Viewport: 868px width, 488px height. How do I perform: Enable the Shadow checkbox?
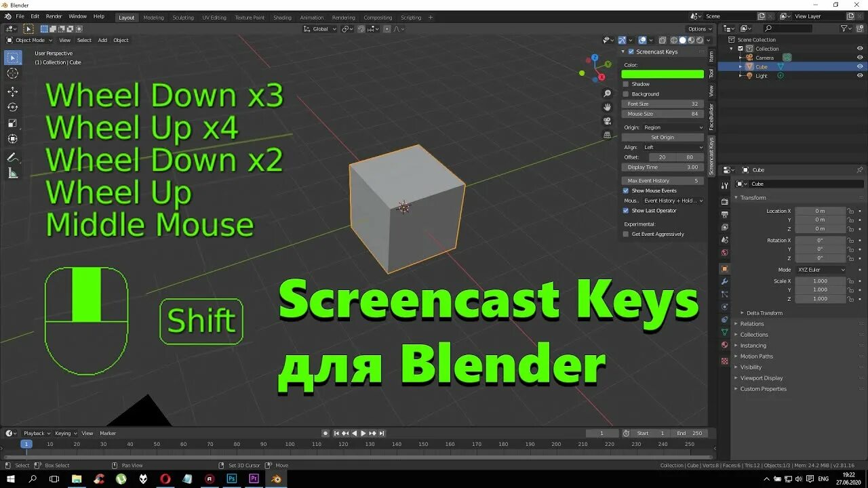[626, 84]
